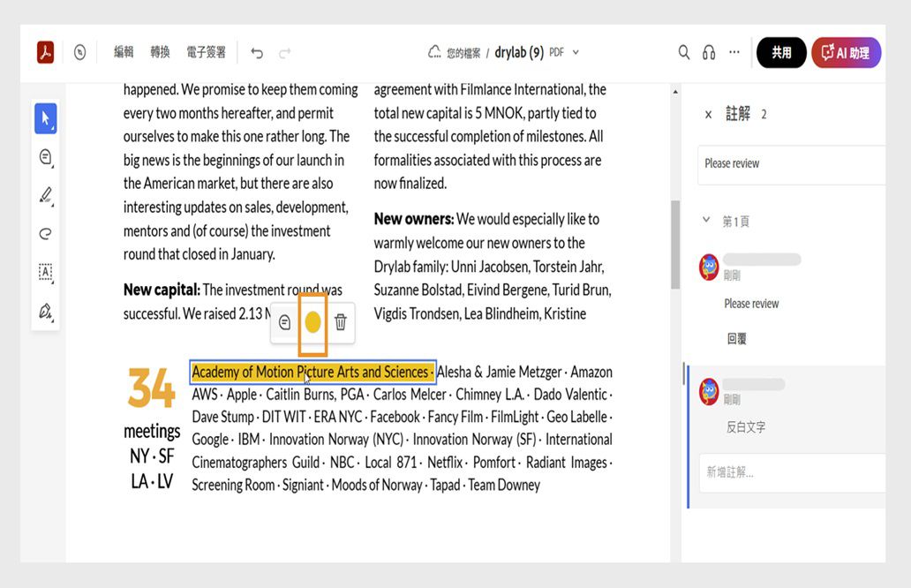The image size is (911, 588).
Task: Select the 反白文字 highlight comment
Action: [x=746, y=427]
